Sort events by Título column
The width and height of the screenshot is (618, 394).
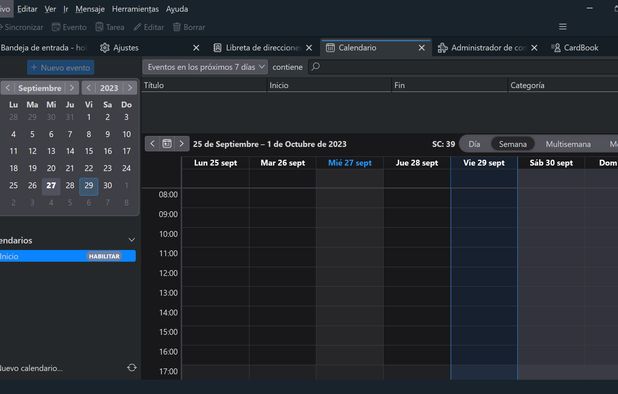pos(204,85)
